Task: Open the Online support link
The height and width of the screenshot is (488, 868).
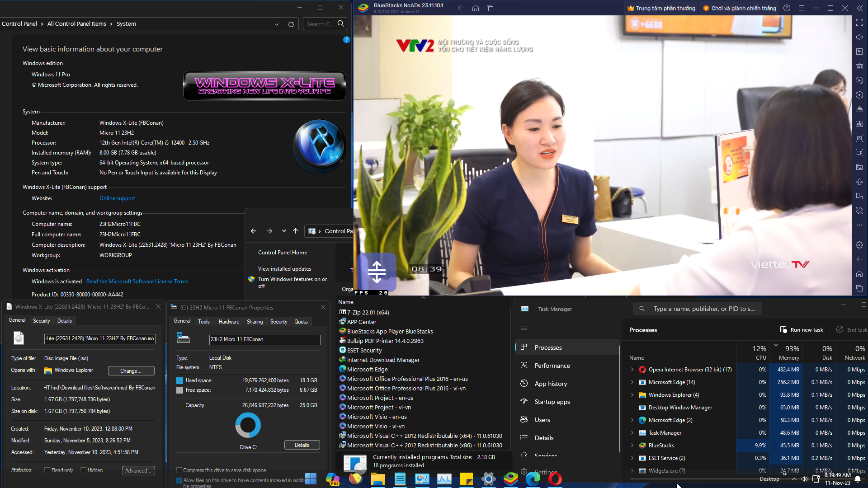Action: 117,198
